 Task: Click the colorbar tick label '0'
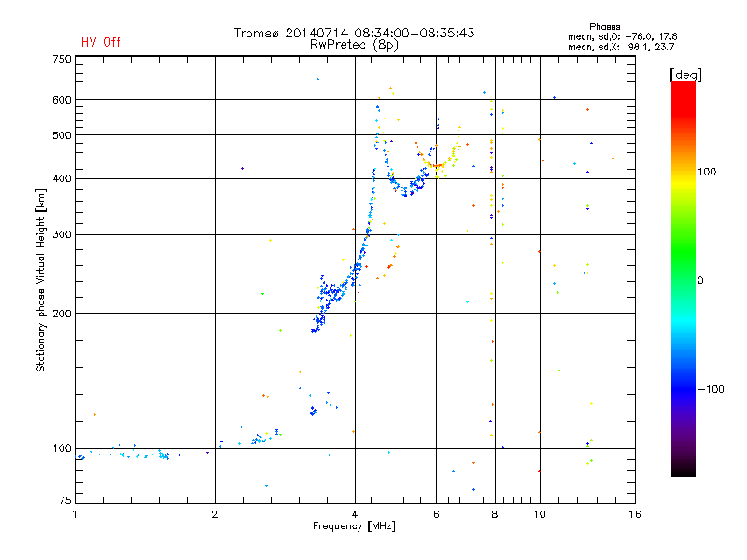click(700, 281)
